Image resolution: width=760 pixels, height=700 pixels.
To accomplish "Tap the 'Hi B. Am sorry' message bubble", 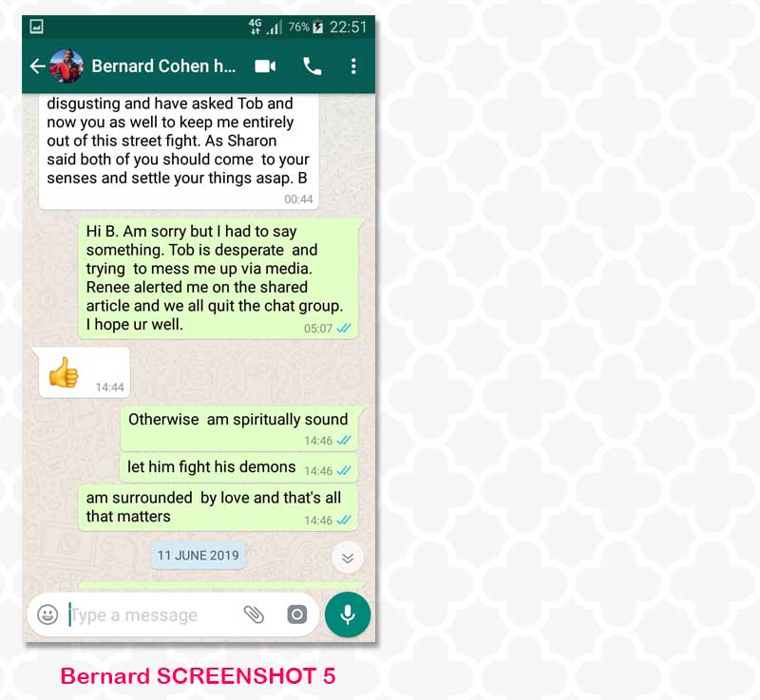I will click(218, 278).
